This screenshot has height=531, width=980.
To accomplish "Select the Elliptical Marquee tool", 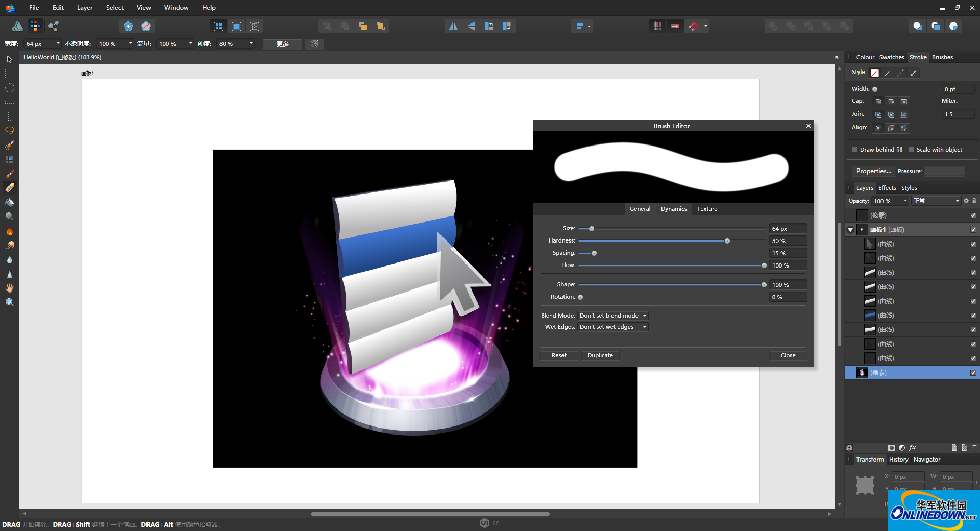I will (9, 88).
